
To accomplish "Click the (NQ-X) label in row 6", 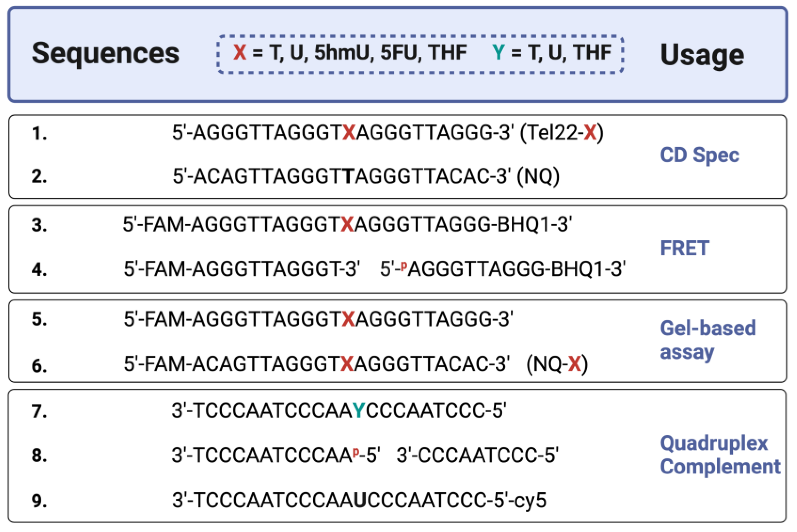I will pos(557,364).
